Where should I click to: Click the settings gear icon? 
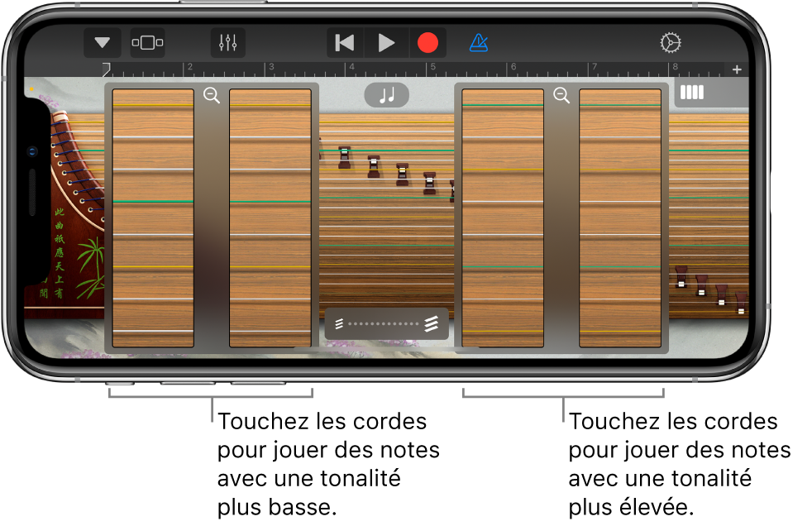pos(671,41)
